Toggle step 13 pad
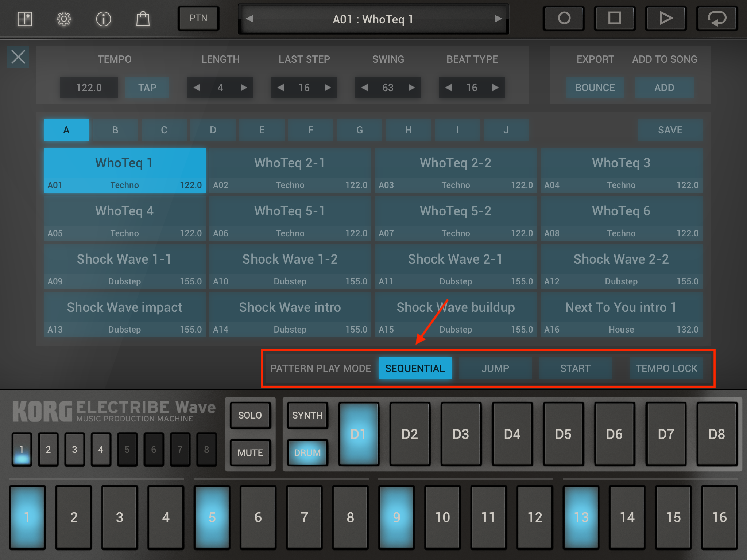The height and width of the screenshot is (560, 747). (x=581, y=517)
